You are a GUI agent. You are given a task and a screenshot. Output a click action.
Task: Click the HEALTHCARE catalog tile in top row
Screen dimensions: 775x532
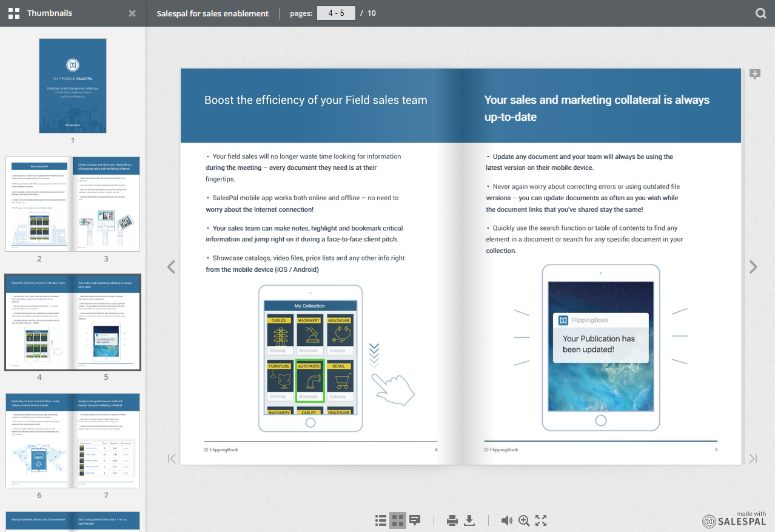coord(339,335)
